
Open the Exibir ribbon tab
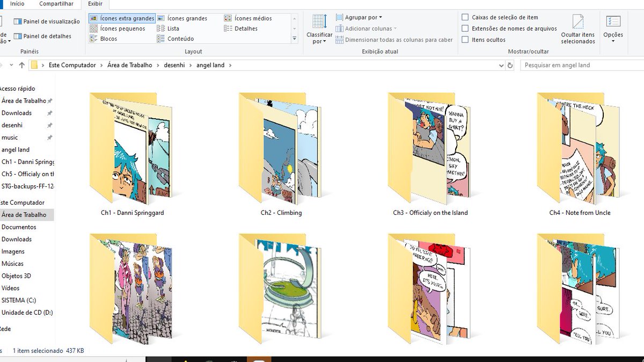coord(95,4)
